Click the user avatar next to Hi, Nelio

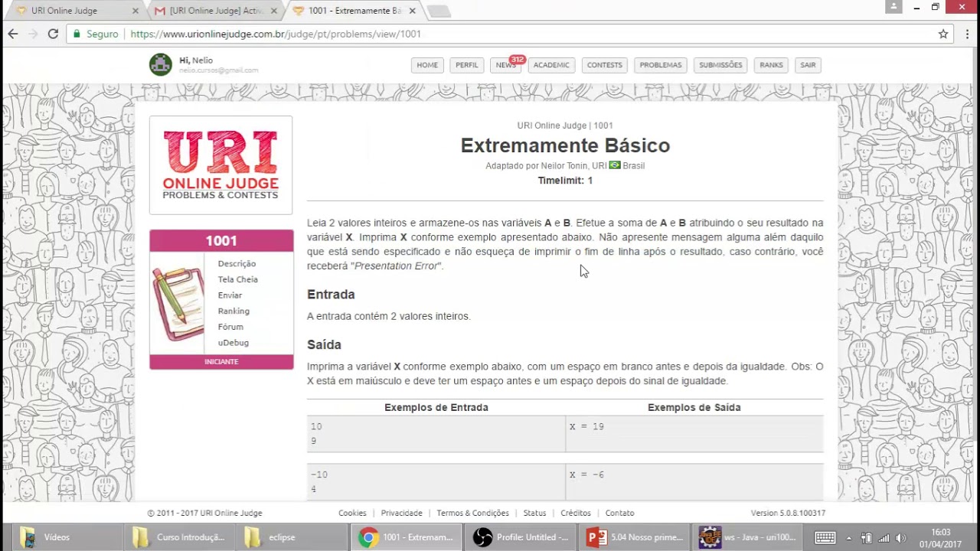(x=161, y=64)
